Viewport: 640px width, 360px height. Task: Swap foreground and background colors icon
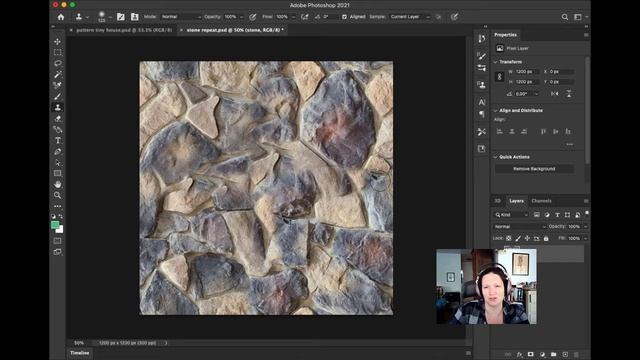coord(61,216)
